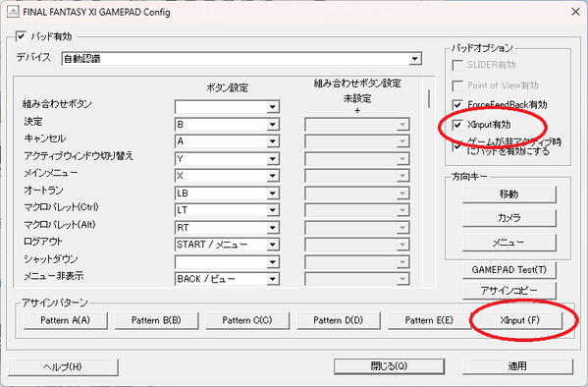Open help with ヘルプ(H) button
Viewport: 588px width, 387px height.
point(63,367)
